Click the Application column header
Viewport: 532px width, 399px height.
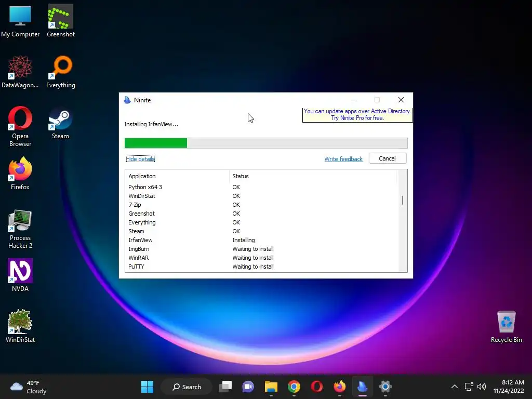pos(177,176)
